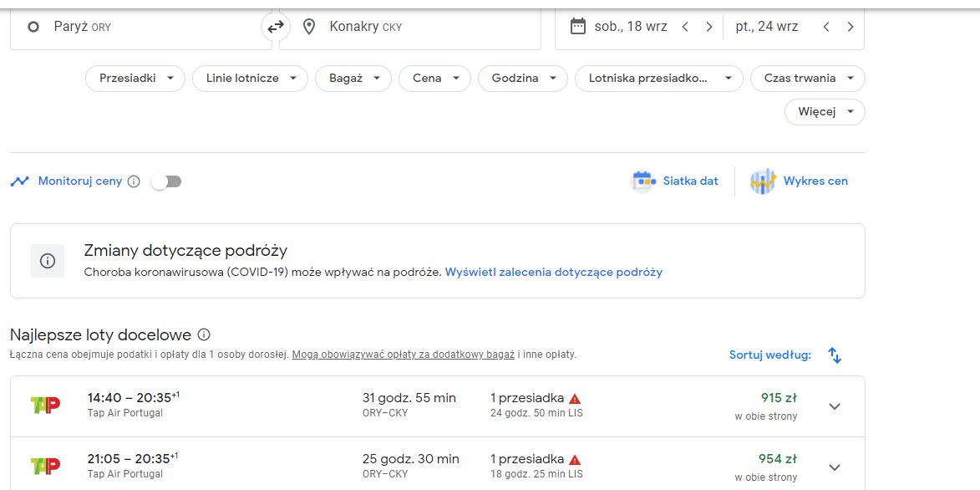
Task: Open the calendar date picker icon
Action: [x=578, y=26]
